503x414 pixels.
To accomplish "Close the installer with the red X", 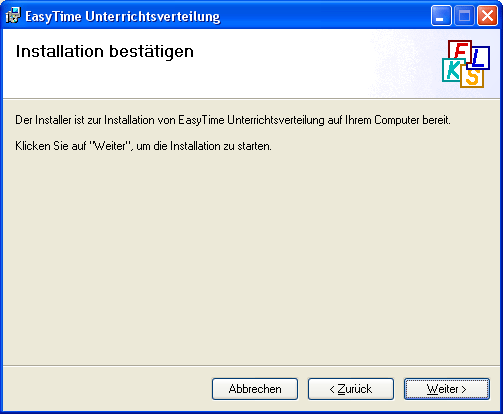I will (x=487, y=16).
